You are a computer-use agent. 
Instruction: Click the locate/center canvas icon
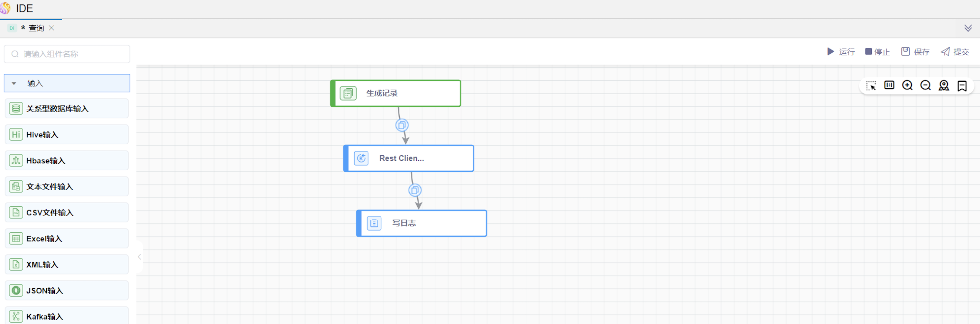click(943, 85)
